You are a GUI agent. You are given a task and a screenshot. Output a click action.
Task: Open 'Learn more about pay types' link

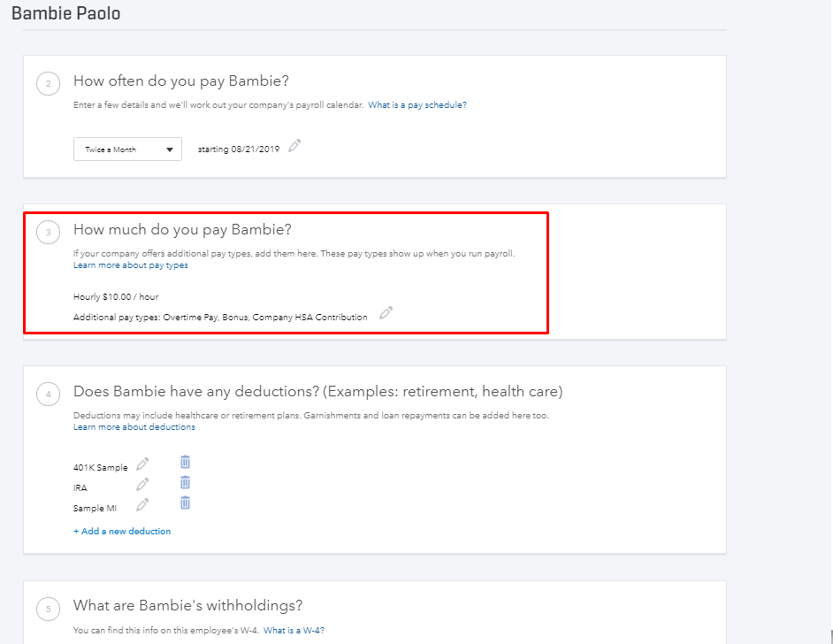point(131,265)
